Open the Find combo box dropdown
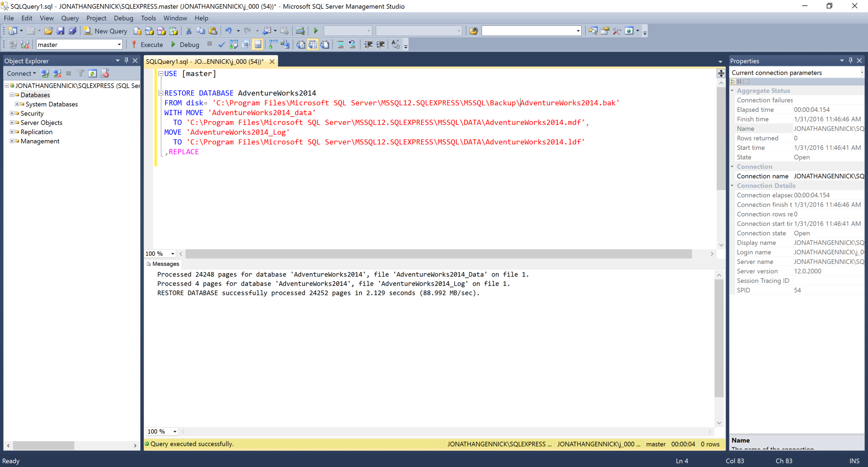Viewport: 868px width, 467px height. (x=578, y=31)
